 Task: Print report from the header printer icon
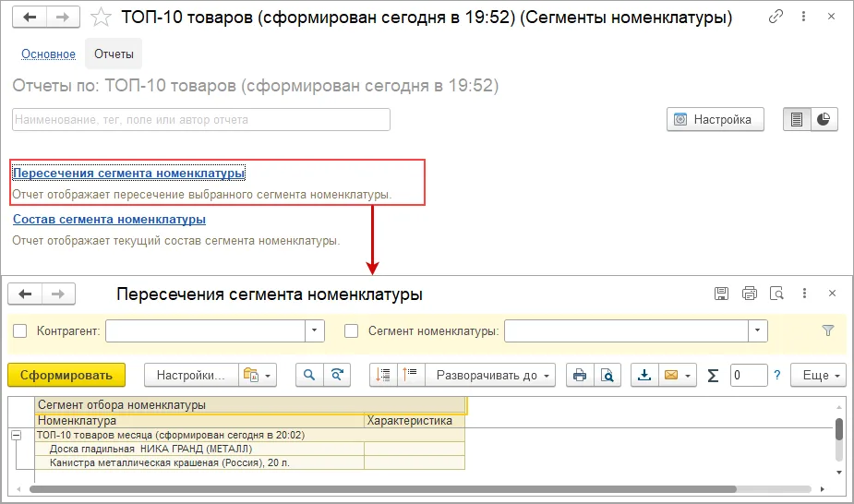(750, 294)
